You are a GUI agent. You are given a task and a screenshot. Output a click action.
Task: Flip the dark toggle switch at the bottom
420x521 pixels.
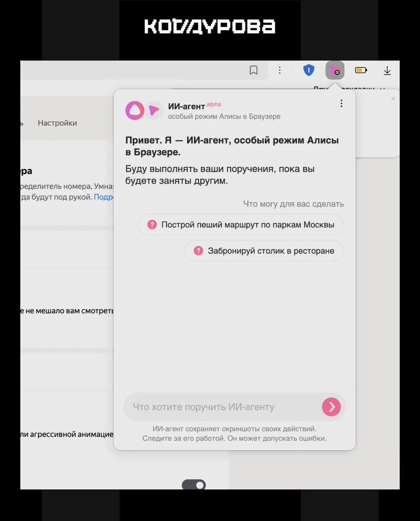(x=194, y=484)
